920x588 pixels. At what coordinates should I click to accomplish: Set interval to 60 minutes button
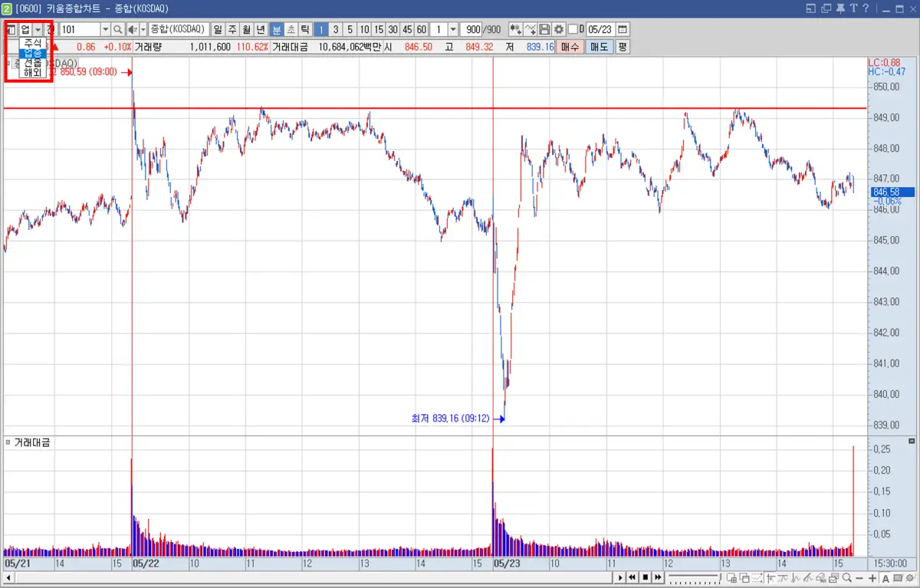[421, 29]
